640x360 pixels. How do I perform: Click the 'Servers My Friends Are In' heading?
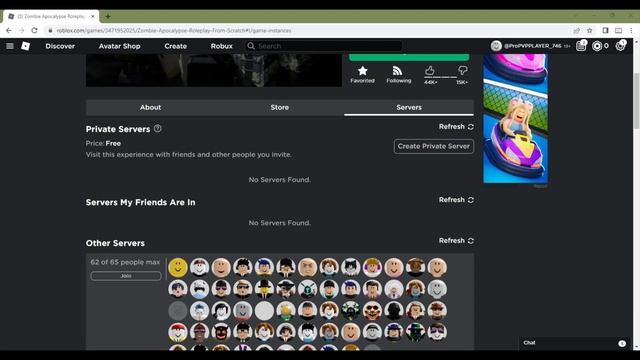coord(140,202)
